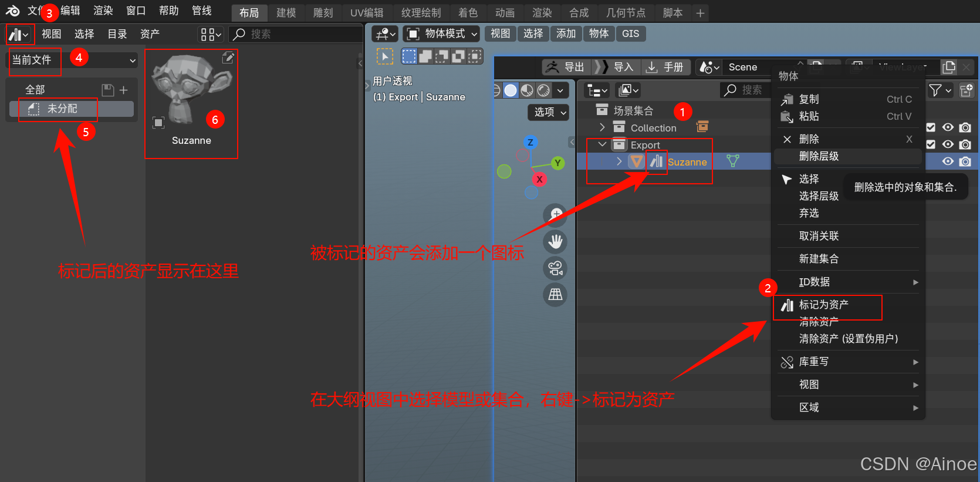Open the outliner filter dropdown
Viewport: 980px width, 482px height.
click(x=940, y=90)
